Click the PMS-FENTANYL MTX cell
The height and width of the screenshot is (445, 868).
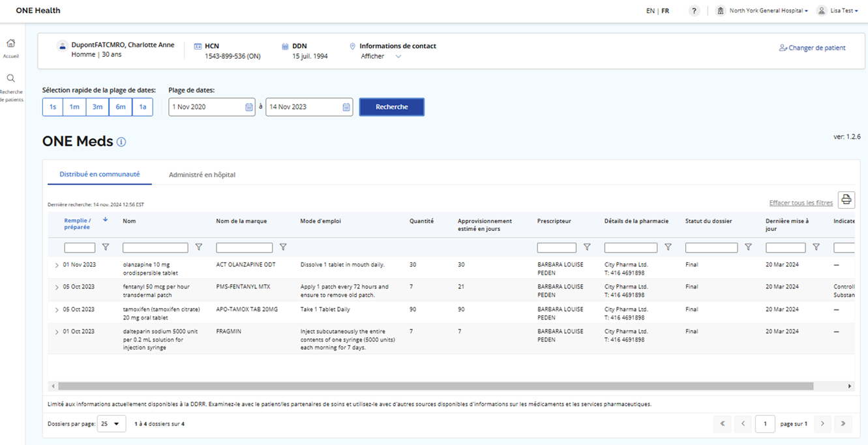click(x=243, y=287)
